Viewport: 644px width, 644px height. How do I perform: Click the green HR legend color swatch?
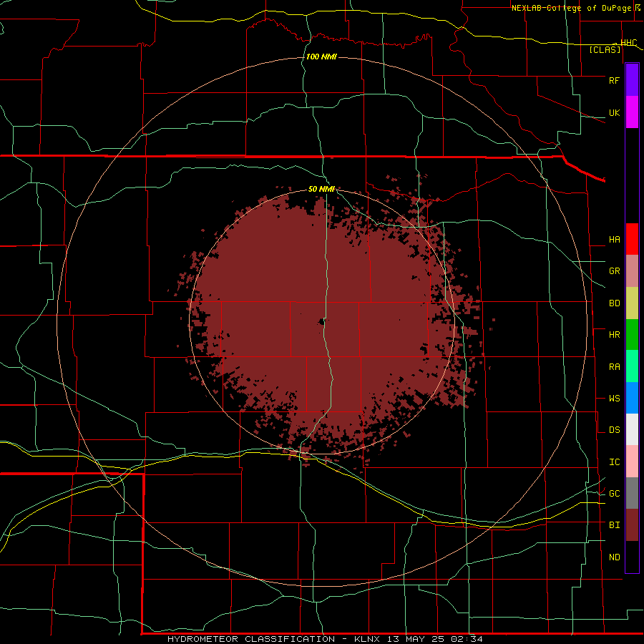point(632,335)
